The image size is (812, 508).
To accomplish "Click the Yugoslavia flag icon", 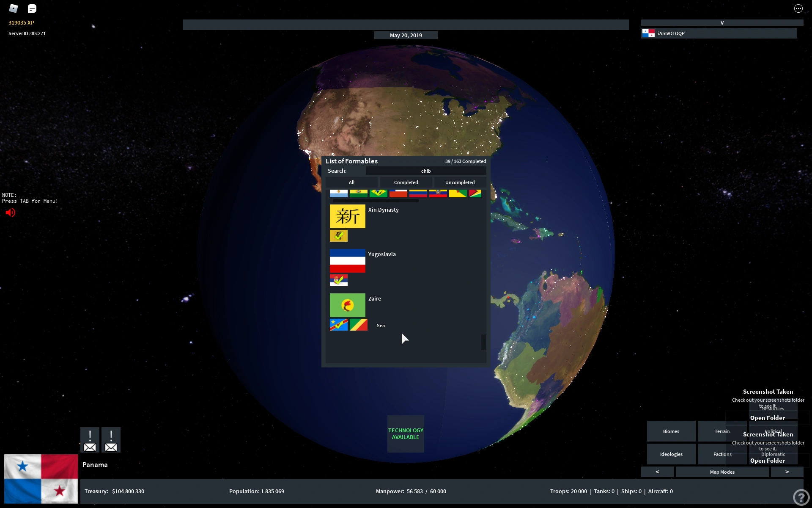I will (x=347, y=261).
